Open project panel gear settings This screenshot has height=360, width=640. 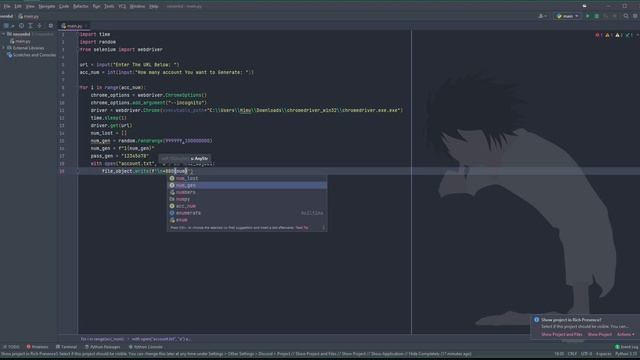pyautogui.click(x=51, y=25)
